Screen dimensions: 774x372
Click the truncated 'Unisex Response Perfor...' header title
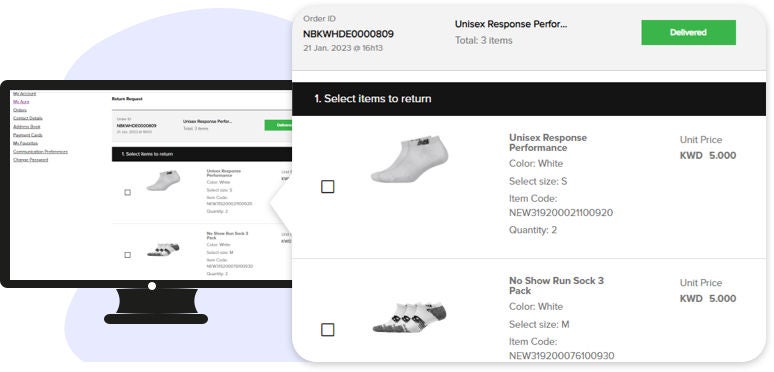[511, 24]
